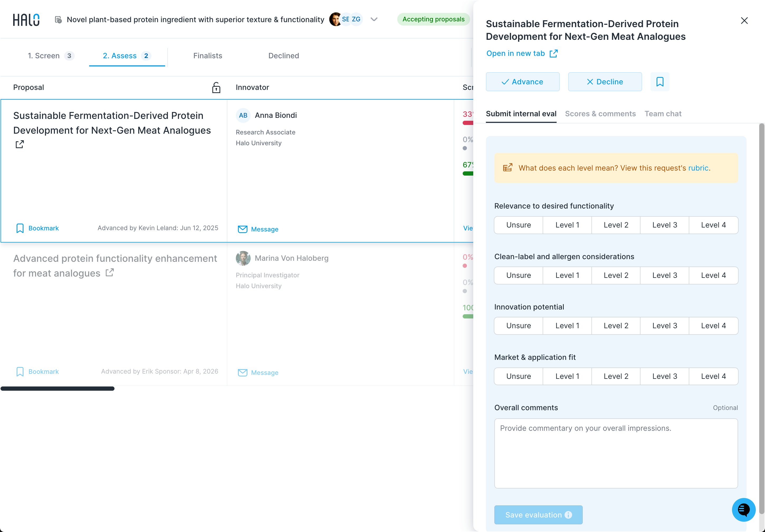Click the info icon on Save evaluation
Image resolution: width=765 pixels, height=532 pixels.
(x=568, y=515)
